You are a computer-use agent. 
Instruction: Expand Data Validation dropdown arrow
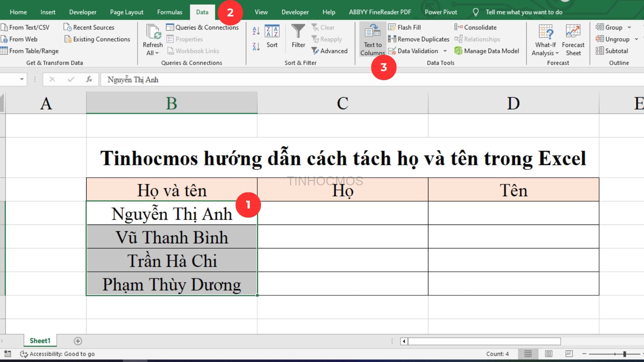[x=445, y=51]
